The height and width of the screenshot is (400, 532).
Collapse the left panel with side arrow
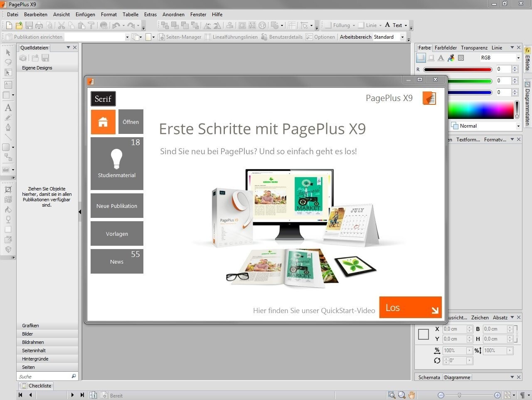coord(80,212)
